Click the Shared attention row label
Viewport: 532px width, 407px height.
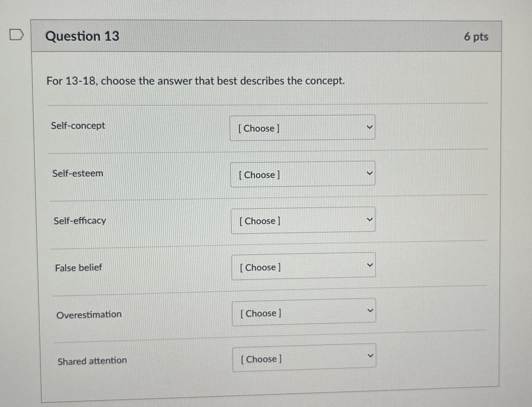[x=92, y=361]
